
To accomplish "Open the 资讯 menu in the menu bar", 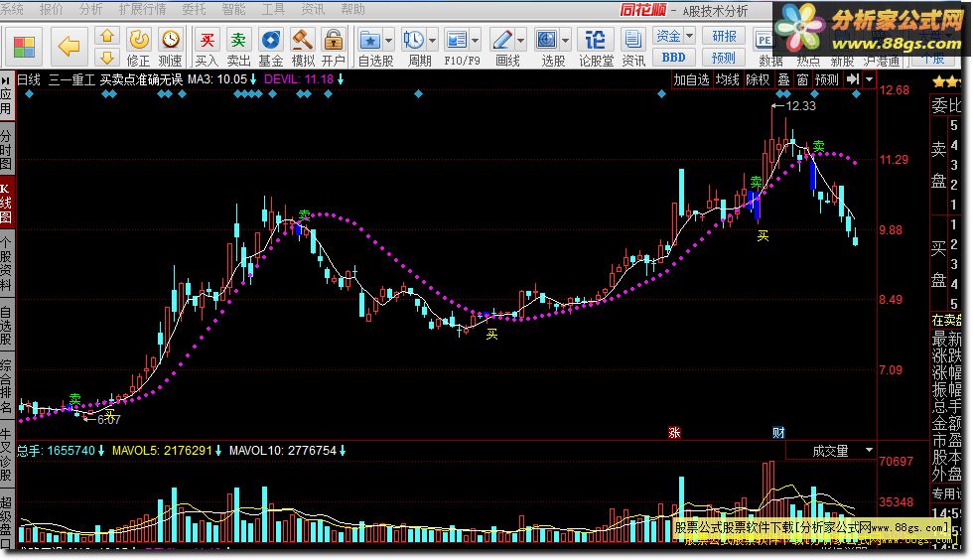I will click(x=313, y=9).
